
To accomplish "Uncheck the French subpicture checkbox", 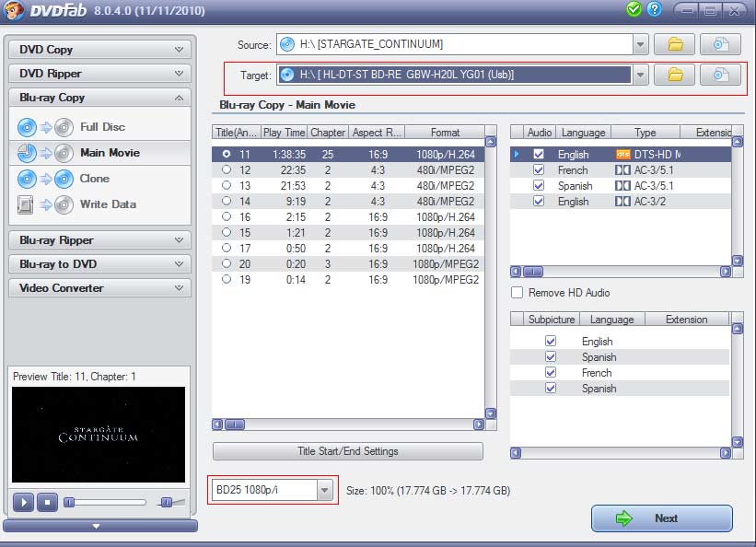I will coord(551,372).
